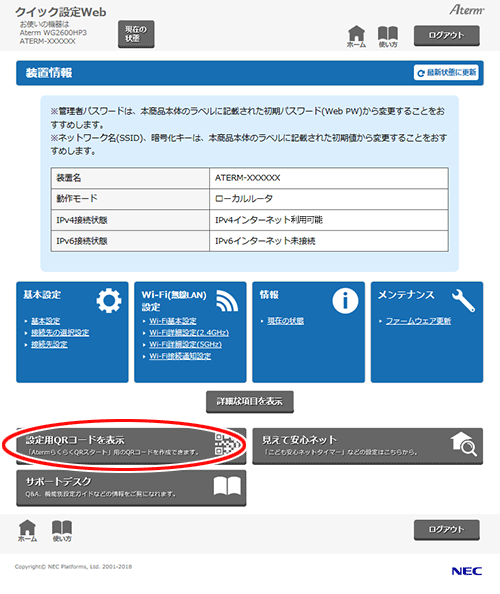500x594 pixels.
Task: Refresh with 最新状態に更新 button
Action: (x=446, y=72)
